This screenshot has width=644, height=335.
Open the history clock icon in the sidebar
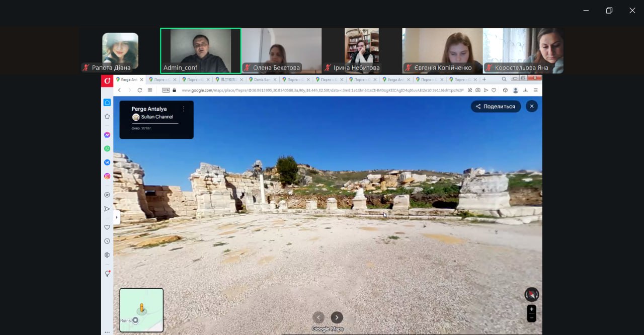coord(107,241)
